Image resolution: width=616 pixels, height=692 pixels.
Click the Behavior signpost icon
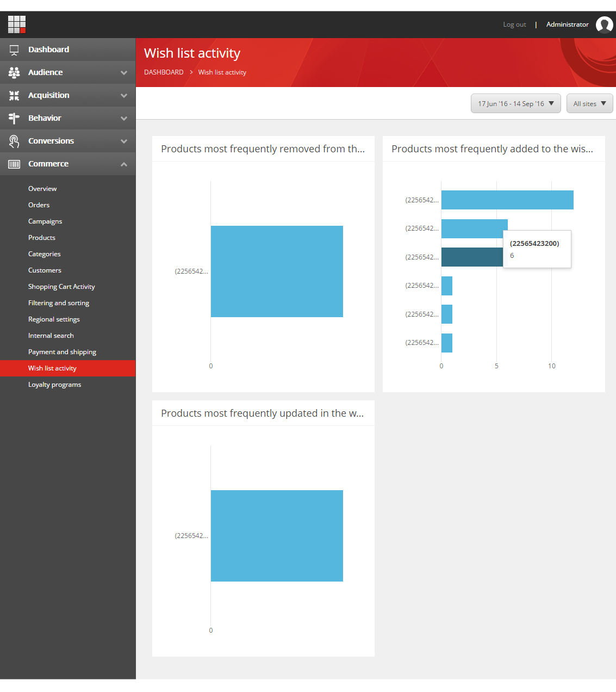pos(14,119)
